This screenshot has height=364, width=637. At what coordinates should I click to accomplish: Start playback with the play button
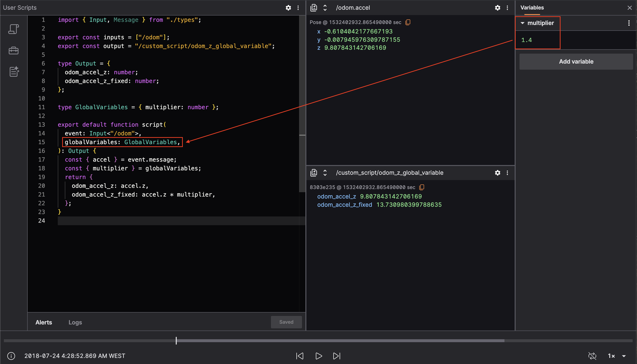click(318, 356)
